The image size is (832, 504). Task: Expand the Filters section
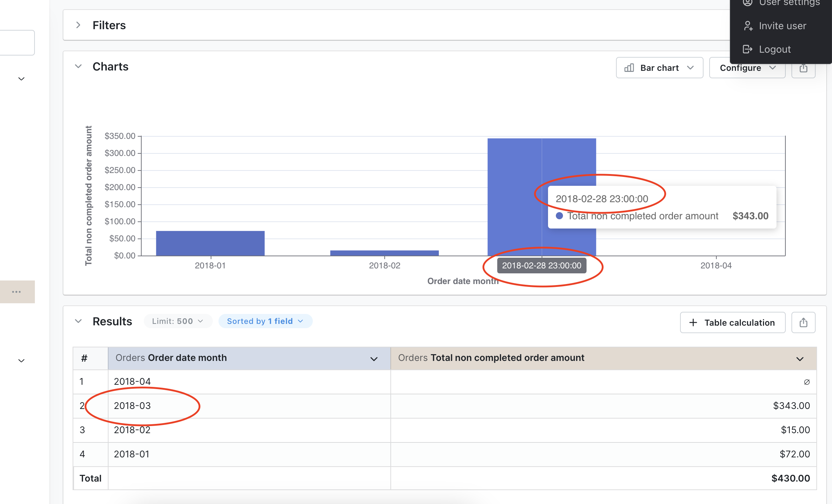[x=78, y=25]
